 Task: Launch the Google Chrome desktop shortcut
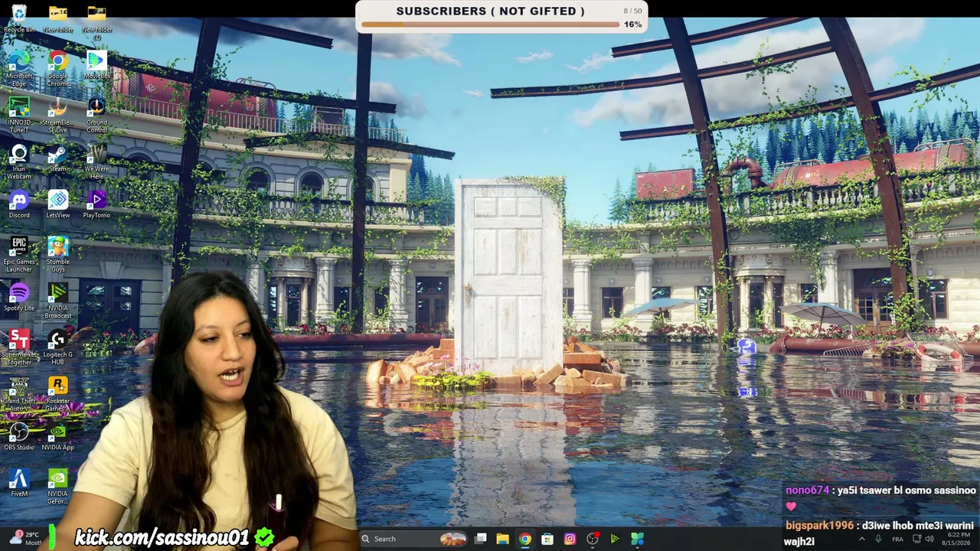pos(58,69)
